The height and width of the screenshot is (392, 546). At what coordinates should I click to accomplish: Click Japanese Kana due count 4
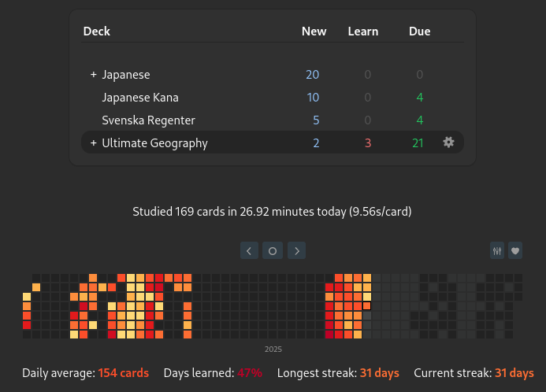(420, 98)
